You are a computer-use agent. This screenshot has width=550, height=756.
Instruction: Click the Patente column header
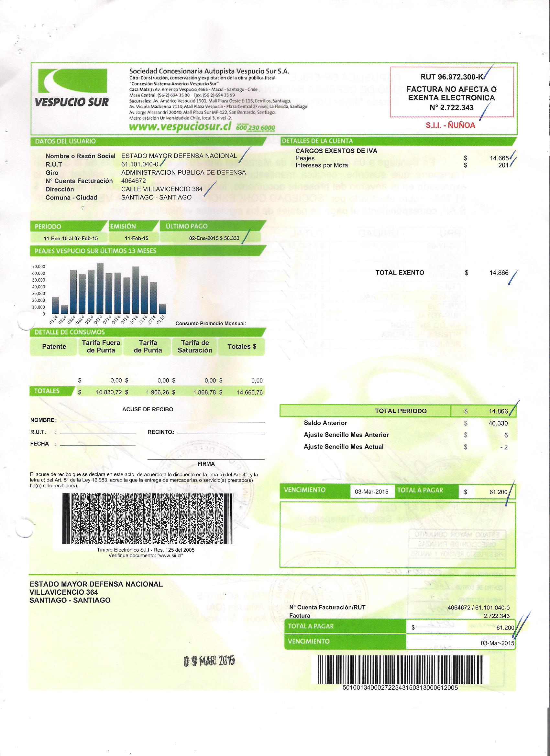[54, 347]
